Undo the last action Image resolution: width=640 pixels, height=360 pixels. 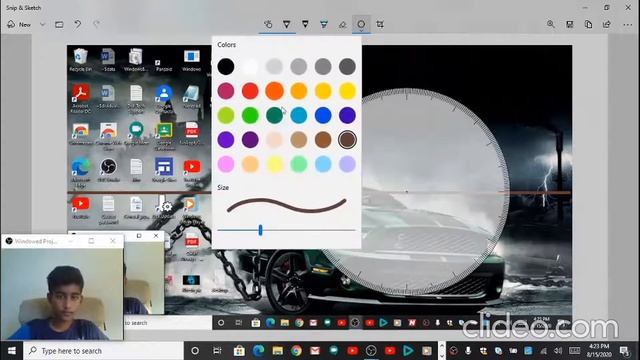click(x=78, y=24)
